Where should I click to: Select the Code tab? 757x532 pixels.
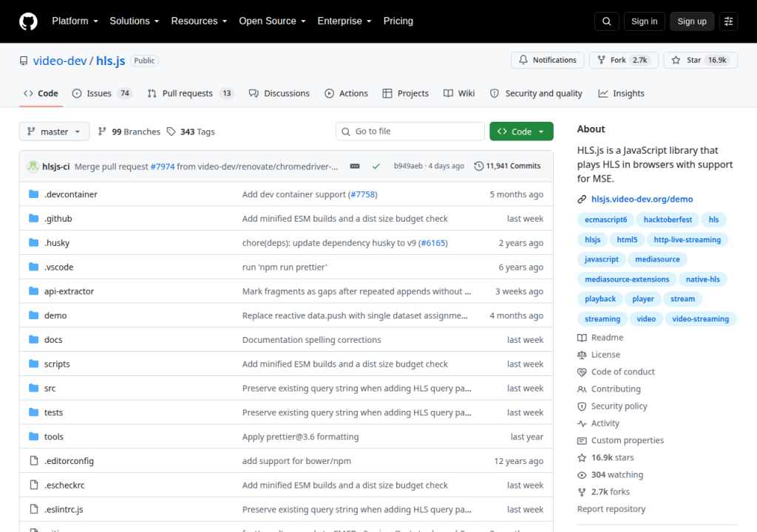coord(41,94)
